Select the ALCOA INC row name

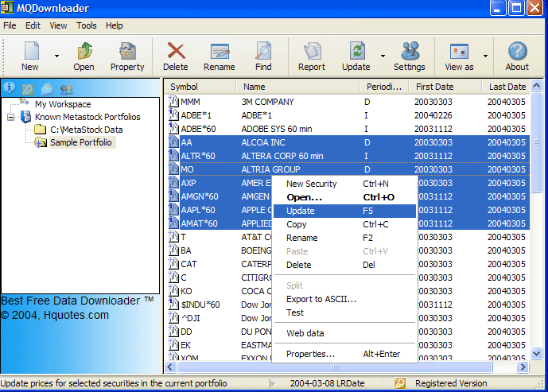coord(263,142)
